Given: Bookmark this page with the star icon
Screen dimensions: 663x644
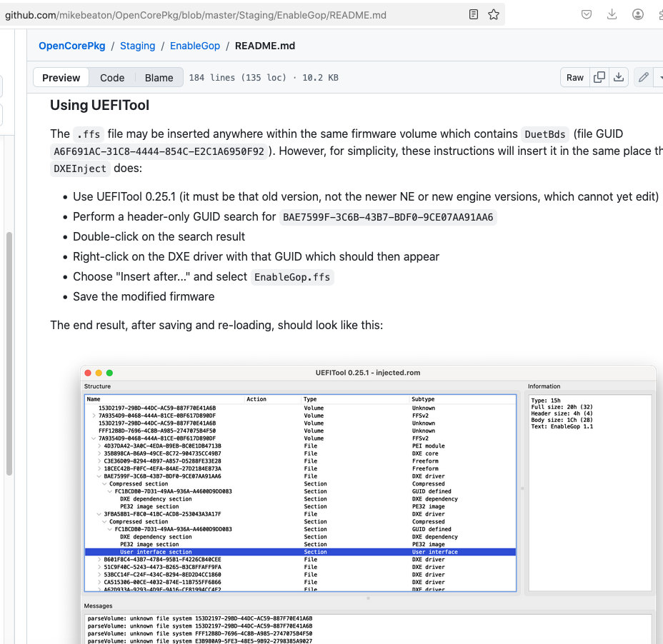Looking at the screenshot, I should point(494,15).
